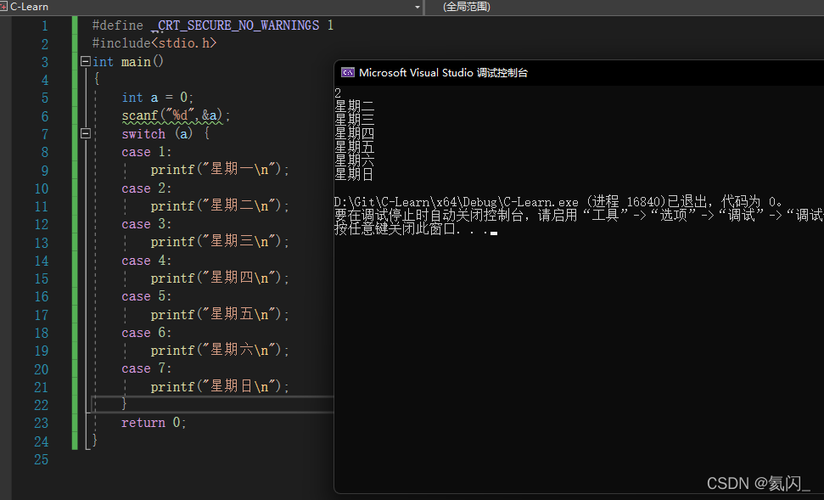Click the printf("星期三\n") line
Viewport: 824px width, 500px height.
220,242
